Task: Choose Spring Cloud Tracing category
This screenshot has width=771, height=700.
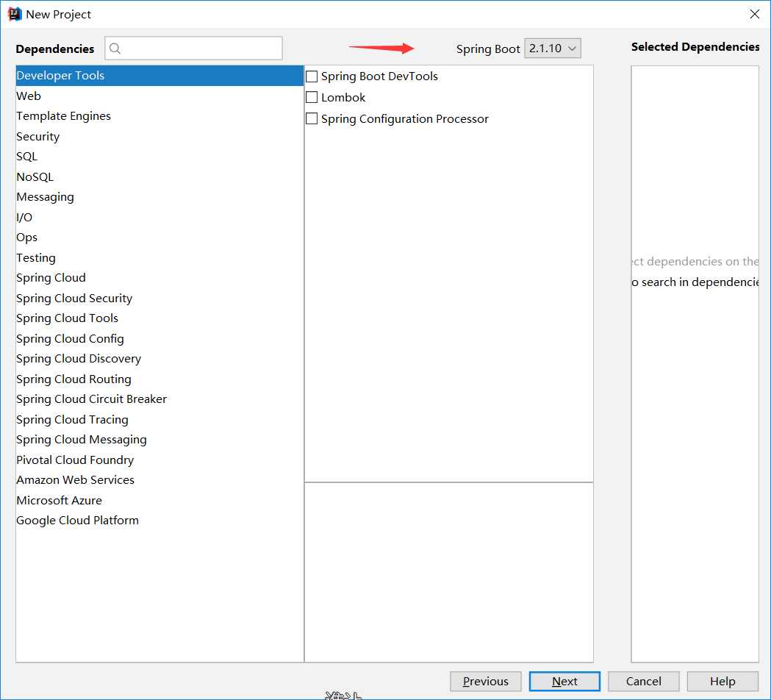Action: 159,419
